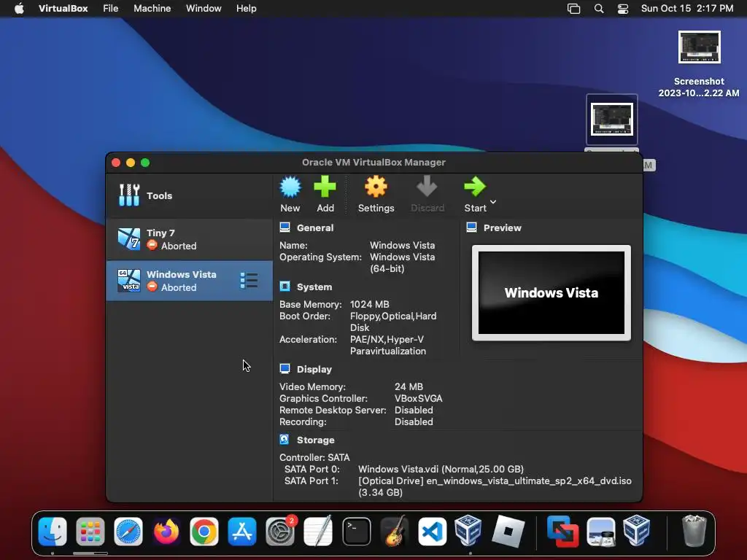747x560 pixels.
Task: Click the VBoxSVGA graphics controller value
Action: pyautogui.click(x=418, y=399)
